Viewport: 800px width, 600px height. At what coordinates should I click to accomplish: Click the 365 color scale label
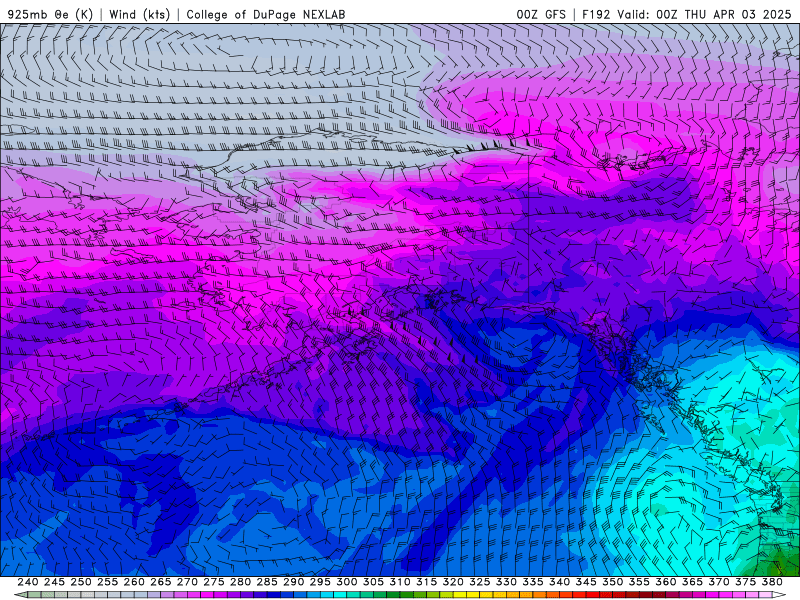coord(692,582)
